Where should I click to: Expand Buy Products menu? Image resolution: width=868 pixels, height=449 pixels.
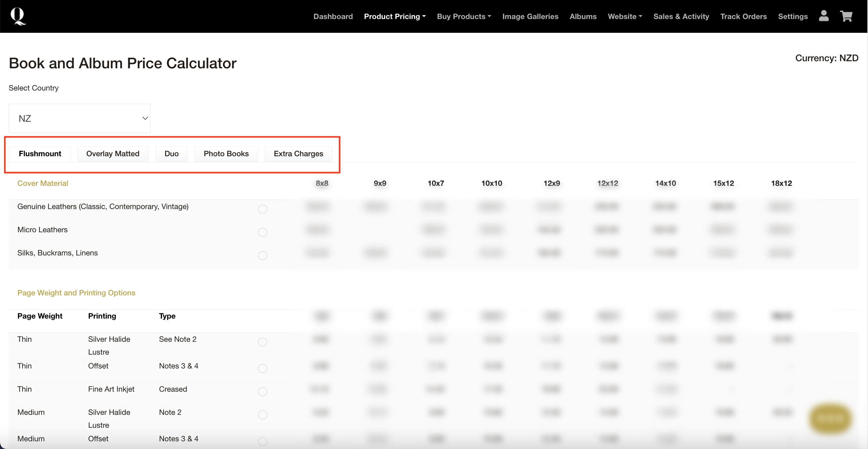pyautogui.click(x=464, y=16)
